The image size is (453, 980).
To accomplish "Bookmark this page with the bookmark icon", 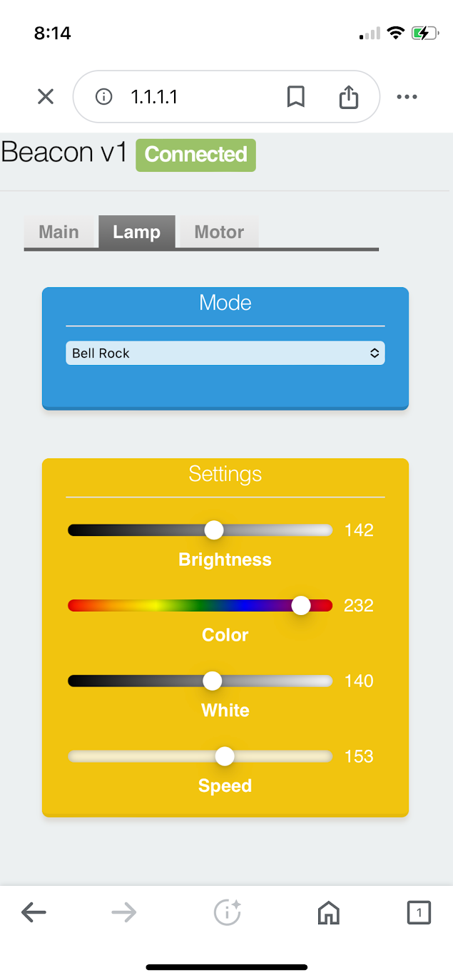I will (295, 97).
